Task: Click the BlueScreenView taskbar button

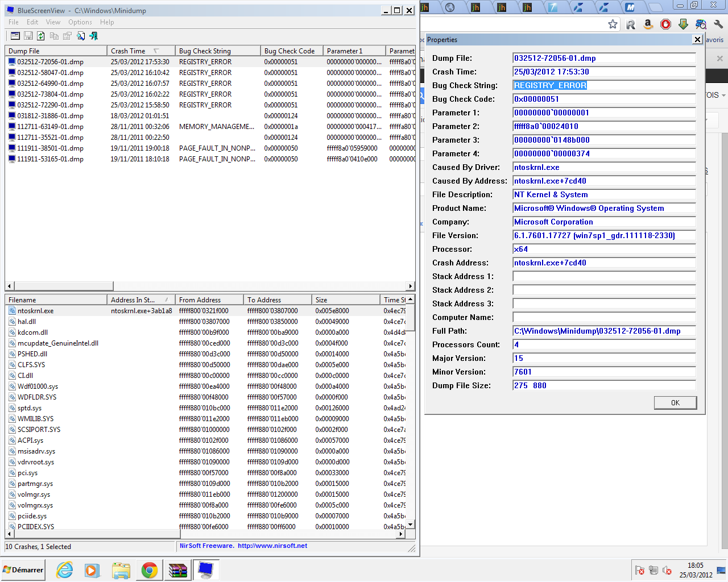Action: [x=206, y=569]
